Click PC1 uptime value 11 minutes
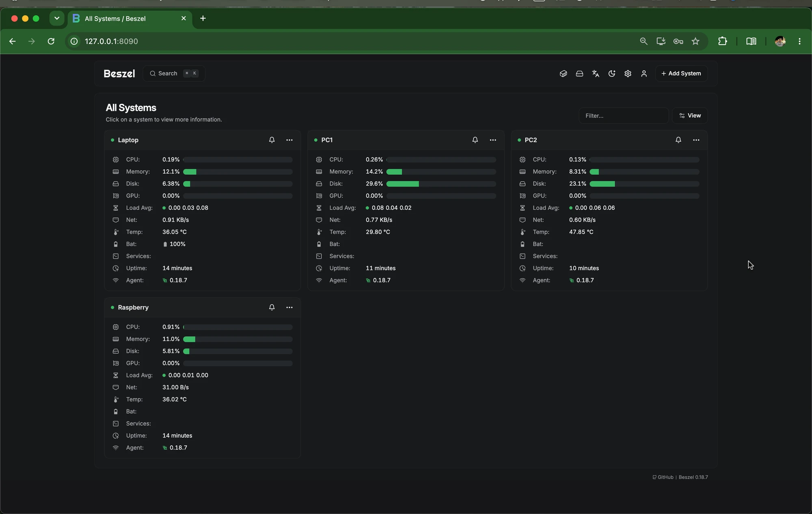 380,268
